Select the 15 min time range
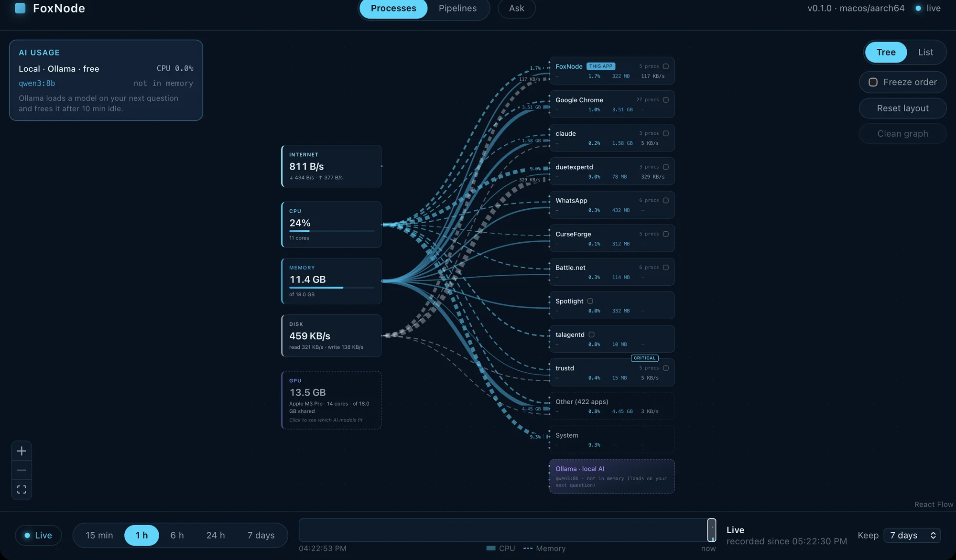Viewport: 956px width, 560px height. tap(99, 535)
